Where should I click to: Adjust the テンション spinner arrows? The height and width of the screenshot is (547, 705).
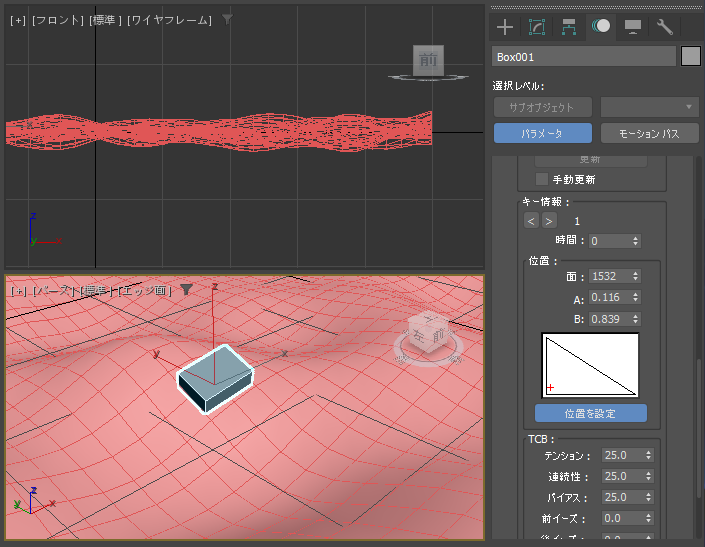point(648,455)
